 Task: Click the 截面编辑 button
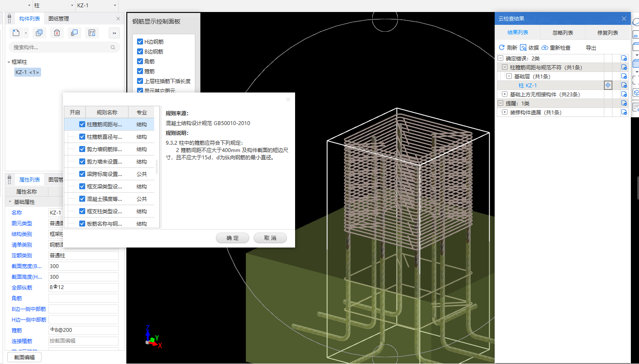[x=24, y=357]
